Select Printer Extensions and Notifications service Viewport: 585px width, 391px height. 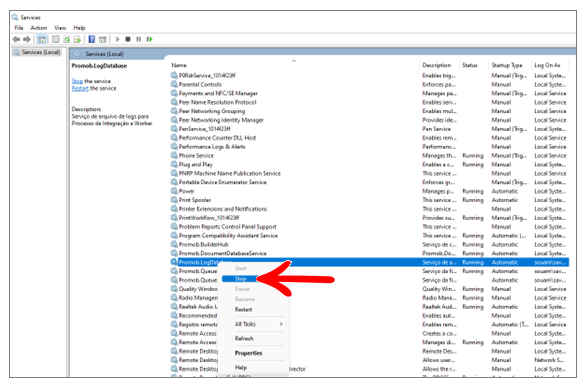(223, 209)
